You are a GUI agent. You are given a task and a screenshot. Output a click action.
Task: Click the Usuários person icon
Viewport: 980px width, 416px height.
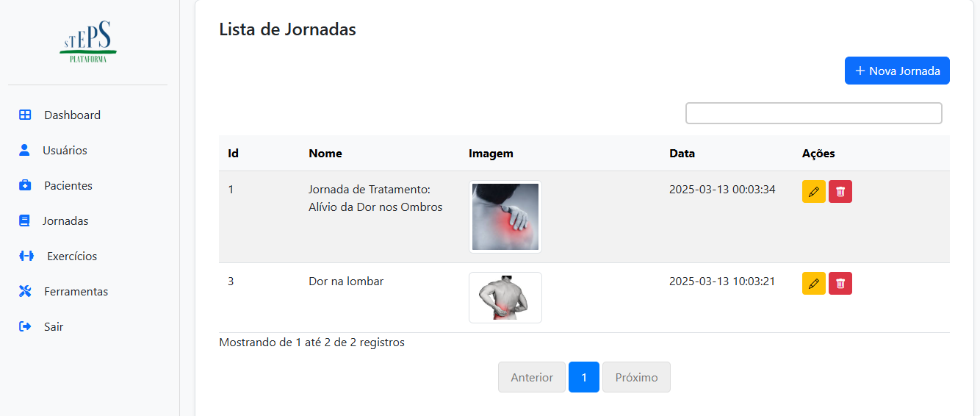coord(24,150)
